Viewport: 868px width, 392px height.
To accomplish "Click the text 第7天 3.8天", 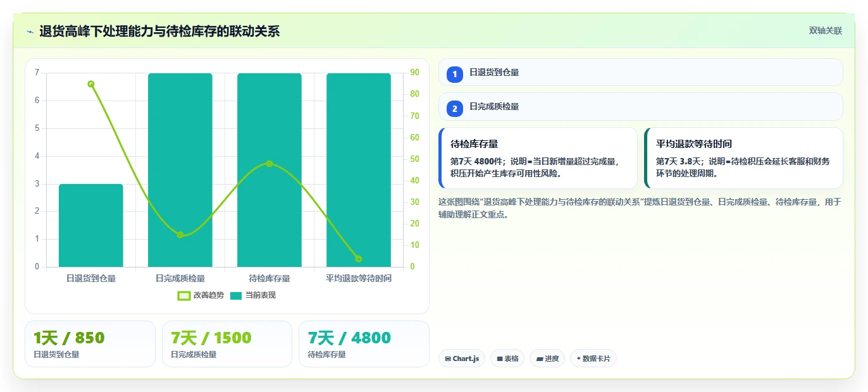I will pos(680,161).
